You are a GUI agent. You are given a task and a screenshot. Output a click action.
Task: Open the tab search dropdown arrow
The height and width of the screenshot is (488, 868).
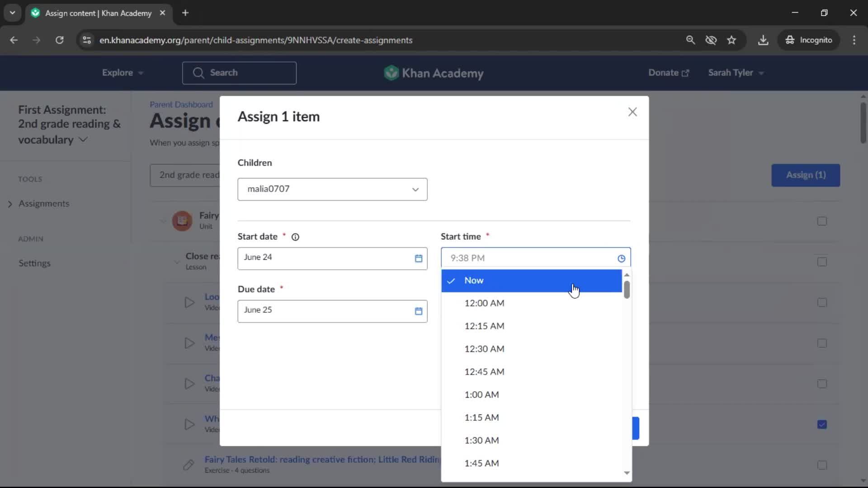click(x=13, y=13)
